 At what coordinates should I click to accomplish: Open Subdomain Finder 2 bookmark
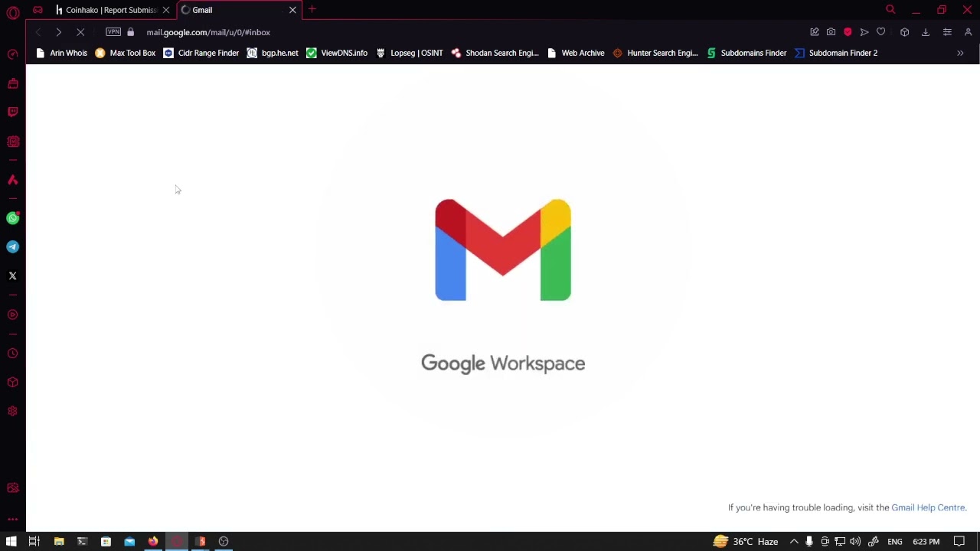836,53
